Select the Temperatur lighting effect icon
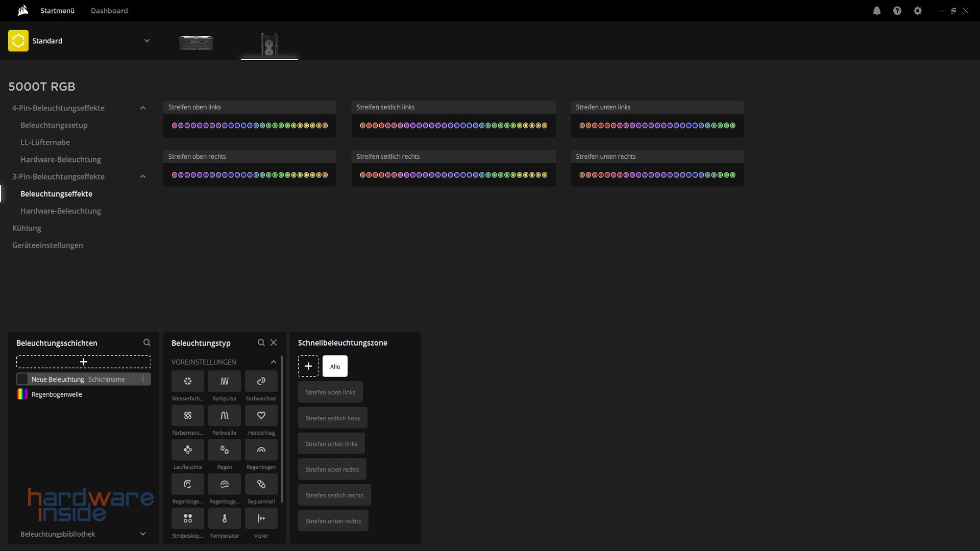The height and width of the screenshot is (551, 980). coord(224,518)
